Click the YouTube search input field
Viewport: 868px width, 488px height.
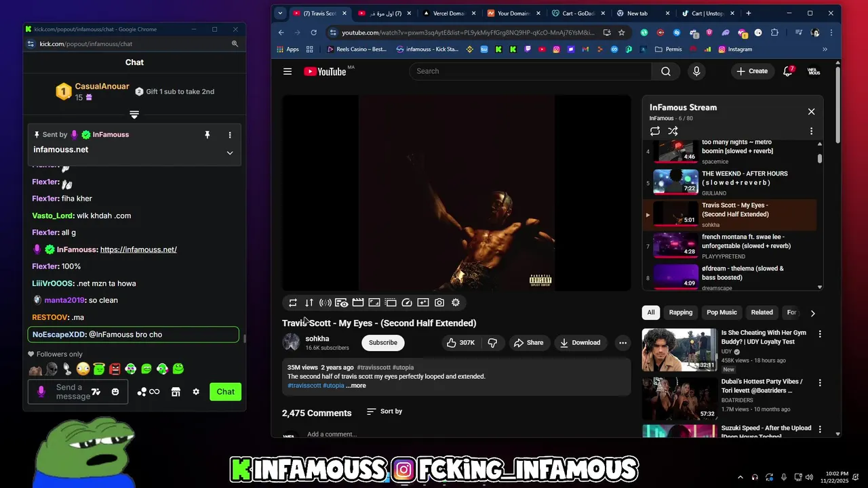point(530,71)
